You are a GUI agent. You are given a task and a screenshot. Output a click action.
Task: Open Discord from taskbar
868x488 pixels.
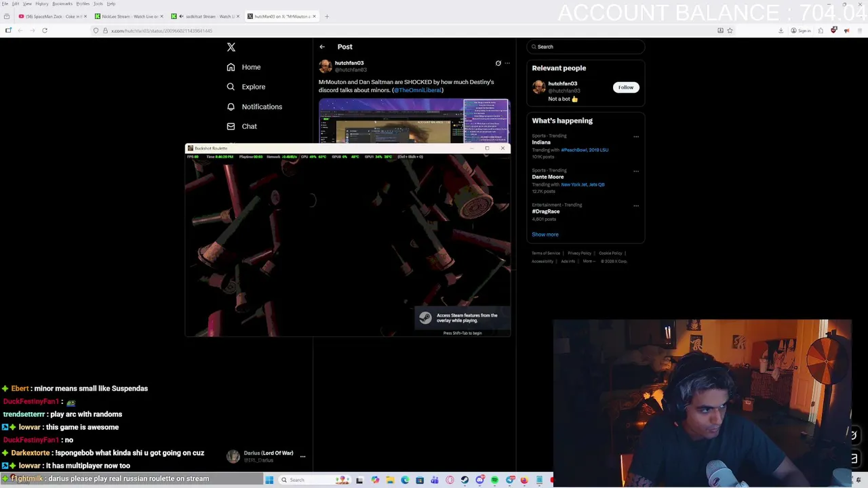pos(480,480)
